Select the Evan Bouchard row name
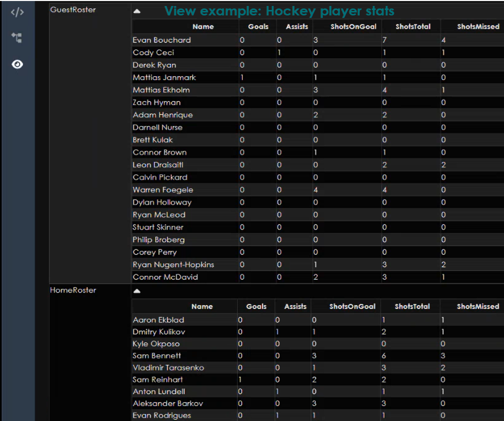This screenshot has width=504, height=421. pos(162,40)
